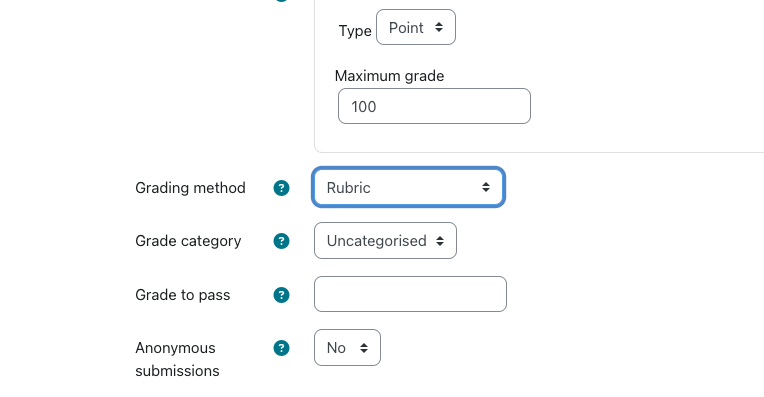Click the Grade category label text
The image size is (764, 397).
pyautogui.click(x=188, y=241)
